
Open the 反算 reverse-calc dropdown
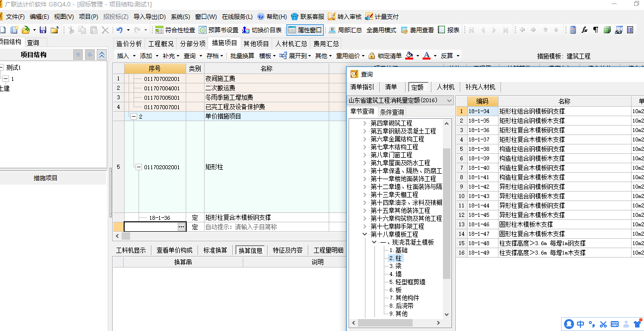click(x=450, y=56)
